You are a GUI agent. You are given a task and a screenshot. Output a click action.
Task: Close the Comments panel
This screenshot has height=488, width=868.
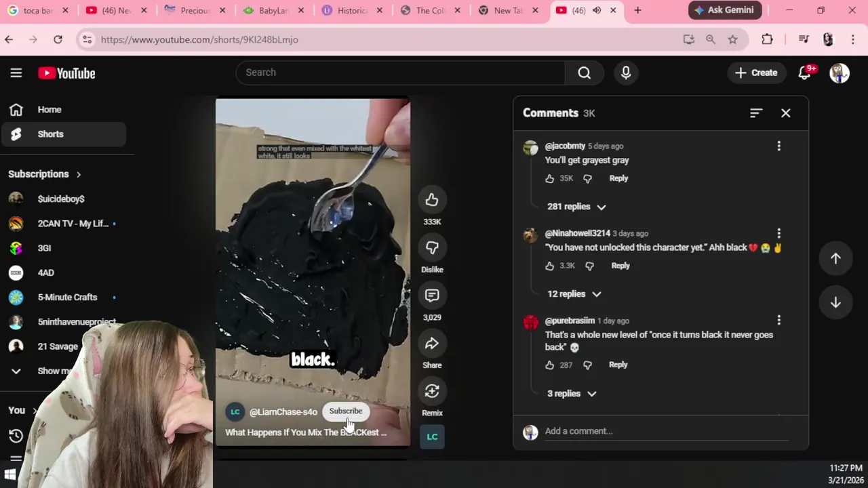pos(785,113)
